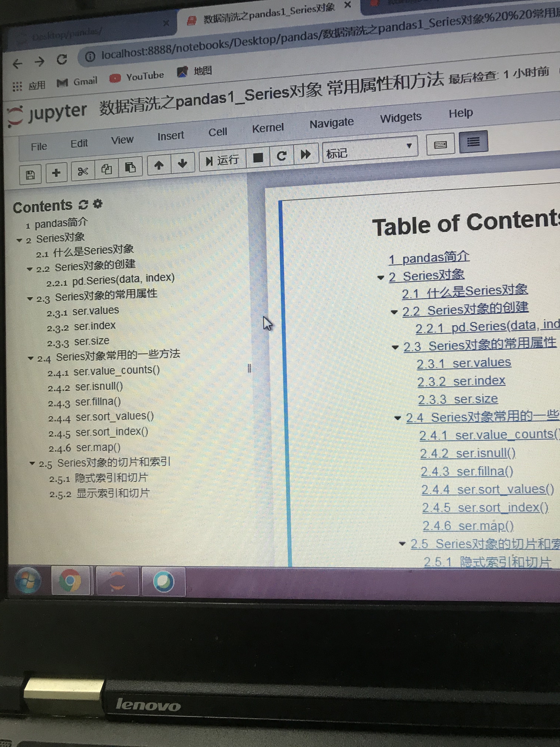Toggle Table of Contents sidebar button
Image resolution: width=560 pixels, height=747 pixels.
[x=473, y=142]
